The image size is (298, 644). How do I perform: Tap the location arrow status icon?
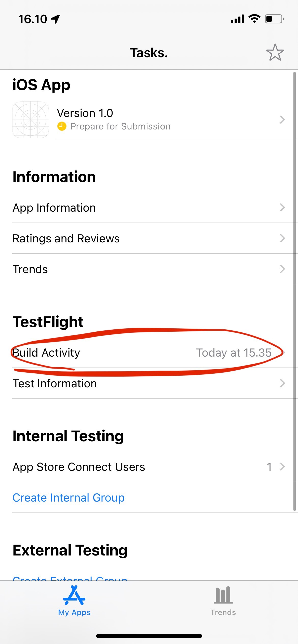pyautogui.click(x=55, y=19)
